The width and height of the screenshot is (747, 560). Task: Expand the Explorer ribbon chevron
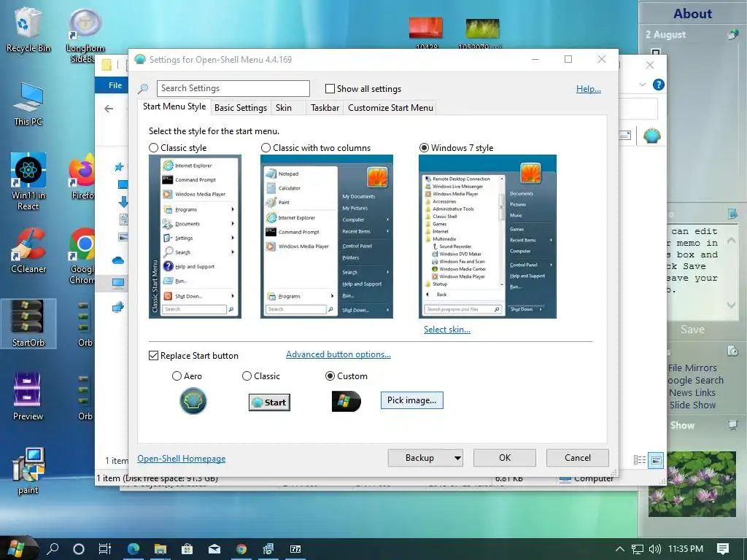[643, 85]
